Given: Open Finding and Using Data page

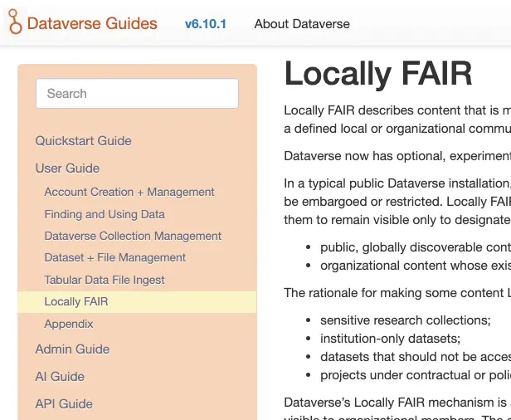Looking at the screenshot, I should point(105,214).
